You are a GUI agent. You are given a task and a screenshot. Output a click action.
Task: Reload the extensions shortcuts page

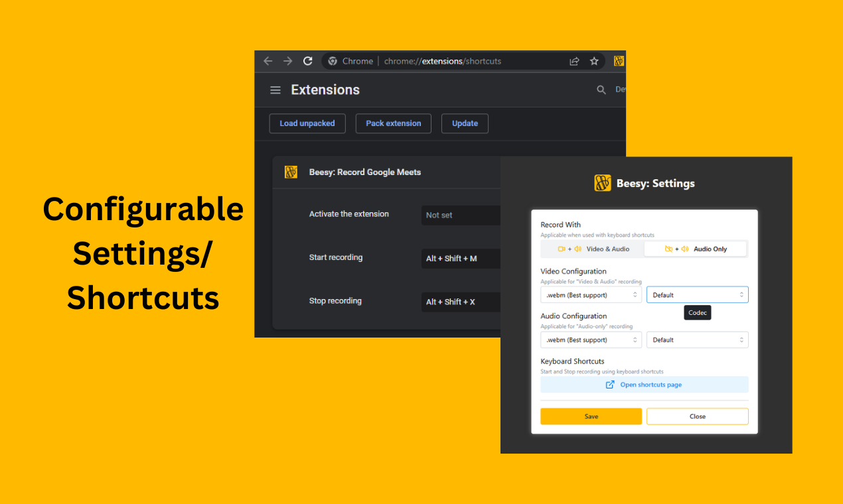click(x=308, y=61)
